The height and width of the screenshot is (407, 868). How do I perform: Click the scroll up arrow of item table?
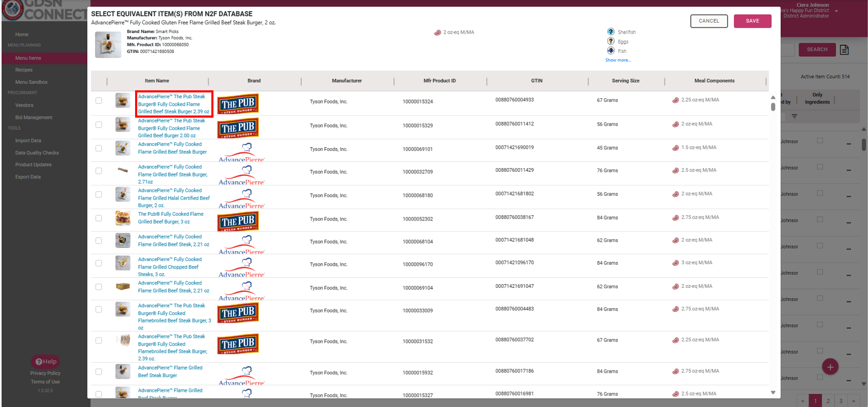coord(773,97)
